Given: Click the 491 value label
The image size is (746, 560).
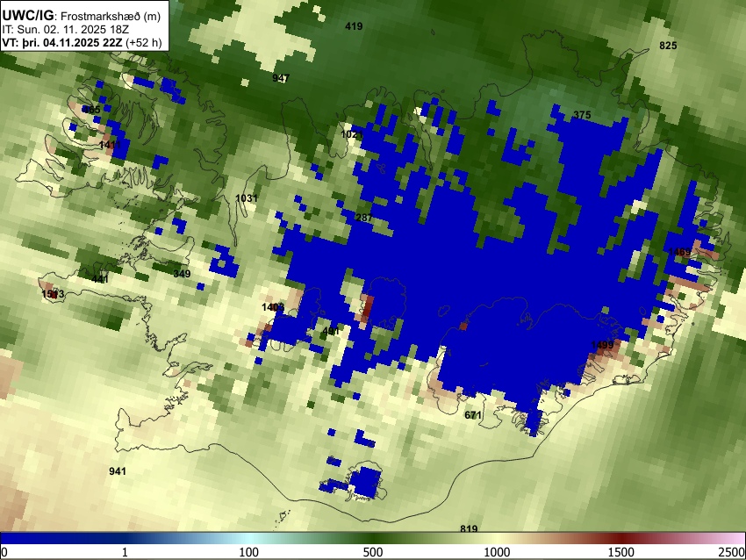Looking at the screenshot, I should pos(330,331).
